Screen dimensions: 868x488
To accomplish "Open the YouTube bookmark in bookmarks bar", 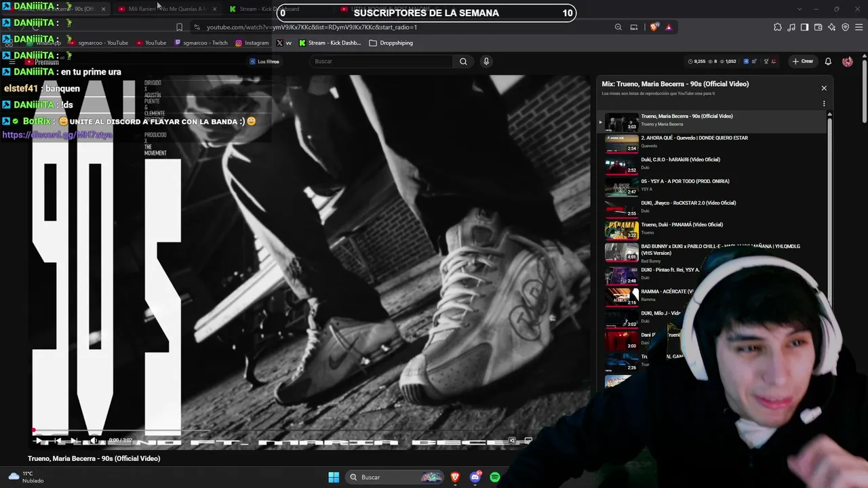I will click(151, 43).
